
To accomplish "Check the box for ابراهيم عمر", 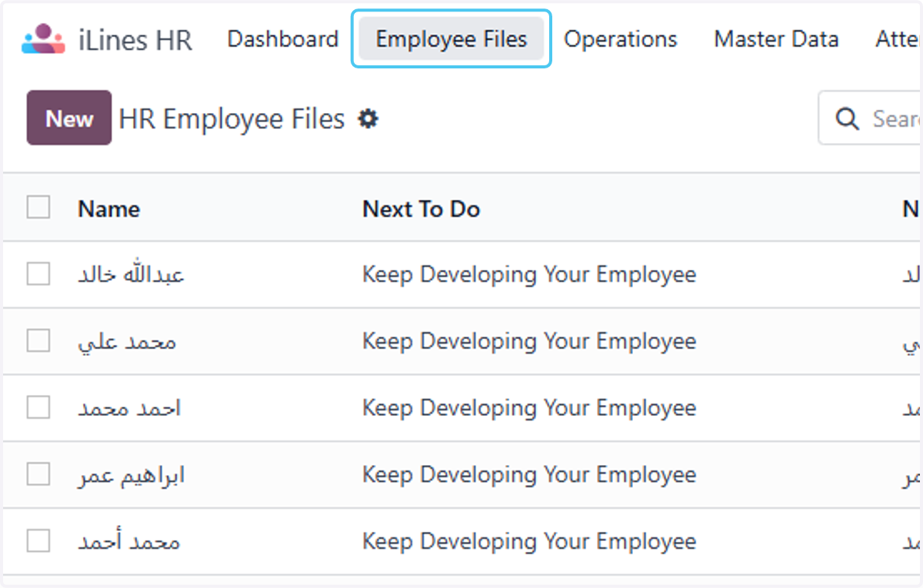I will (38, 474).
